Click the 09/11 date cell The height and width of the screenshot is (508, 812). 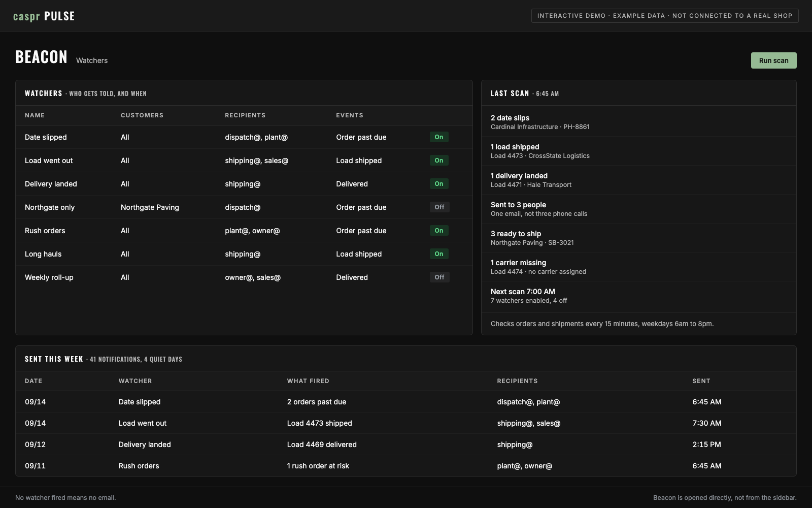point(35,466)
